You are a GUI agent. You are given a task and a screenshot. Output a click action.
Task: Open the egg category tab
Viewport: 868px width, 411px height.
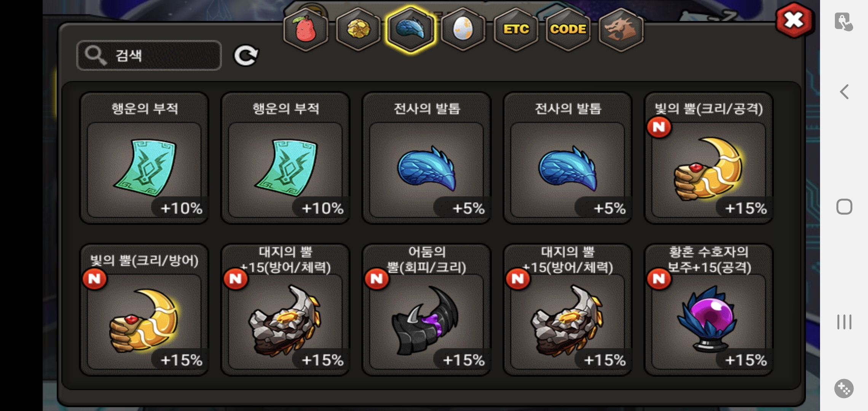(463, 29)
